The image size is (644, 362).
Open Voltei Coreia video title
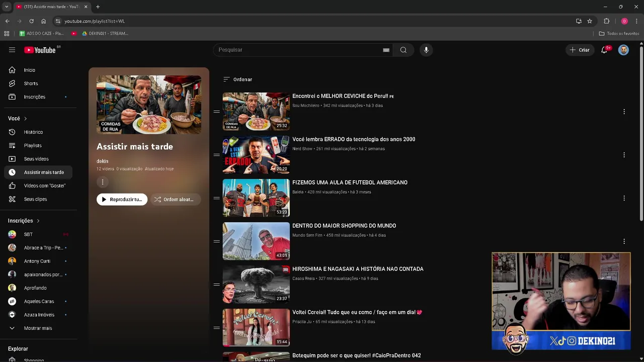pyautogui.click(x=357, y=312)
